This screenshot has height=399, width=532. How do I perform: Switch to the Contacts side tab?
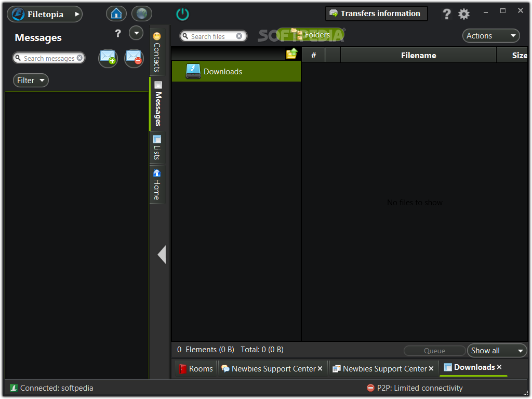pos(157,52)
